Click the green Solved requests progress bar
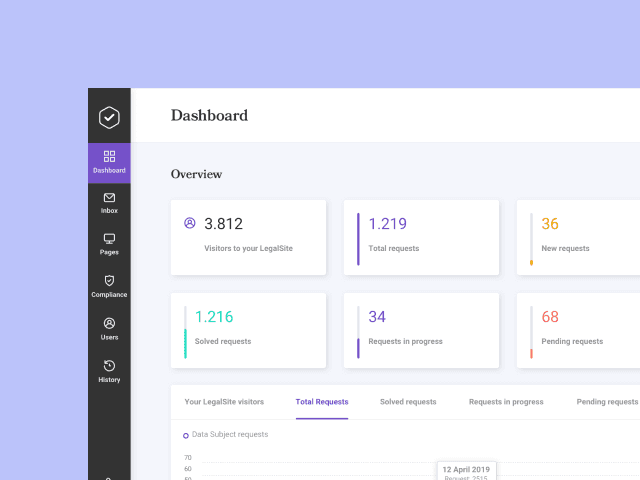Viewport: 640px width, 480px height. [185, 344]
